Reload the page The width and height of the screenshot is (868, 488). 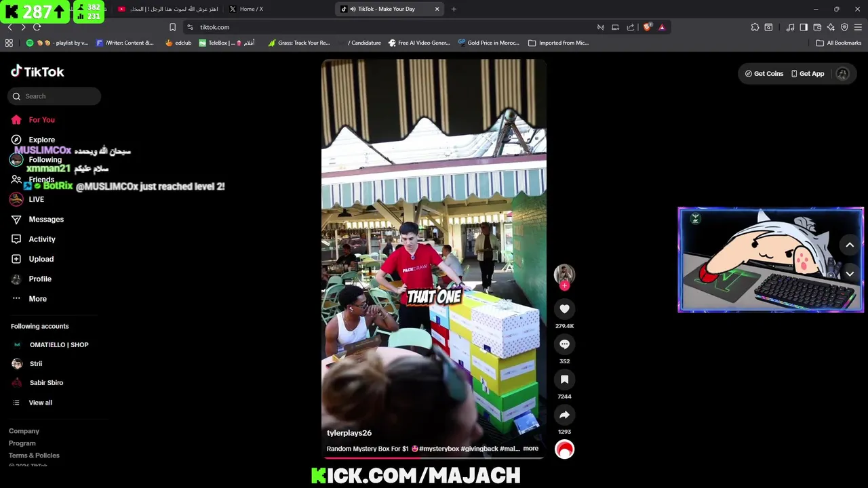tap(37, 27)
